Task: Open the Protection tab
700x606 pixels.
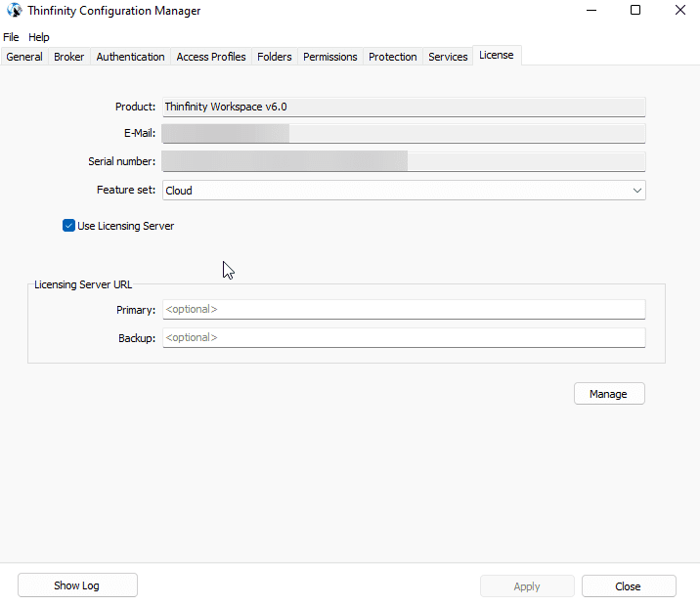Action: [392, 57]
